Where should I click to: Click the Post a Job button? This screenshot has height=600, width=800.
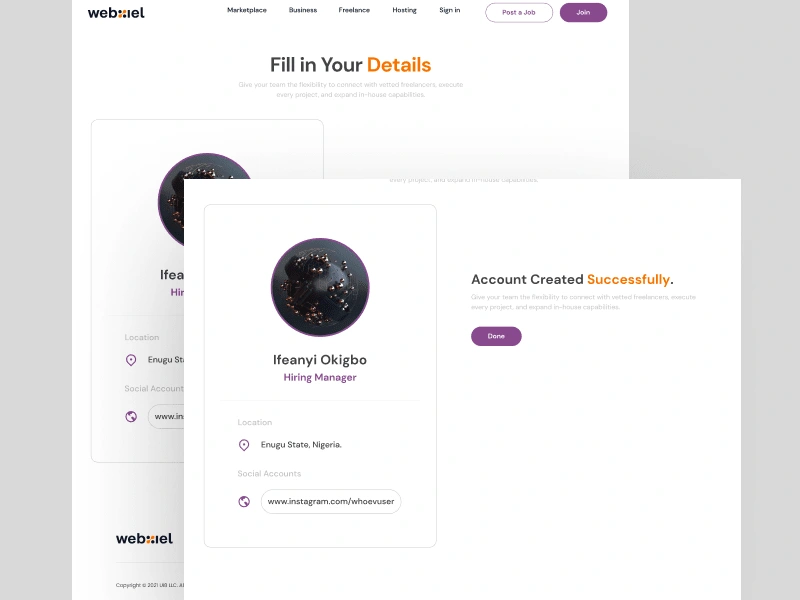(x=519, y=13)
